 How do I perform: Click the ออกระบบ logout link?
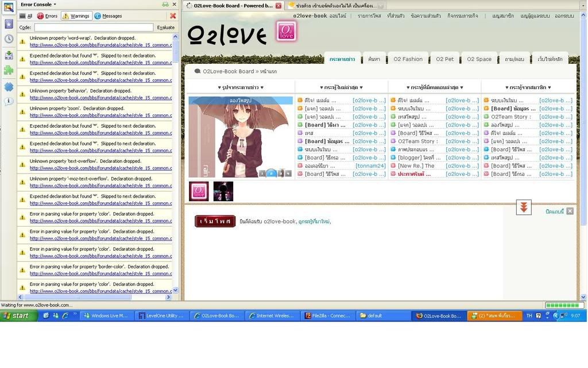point(564,16)
